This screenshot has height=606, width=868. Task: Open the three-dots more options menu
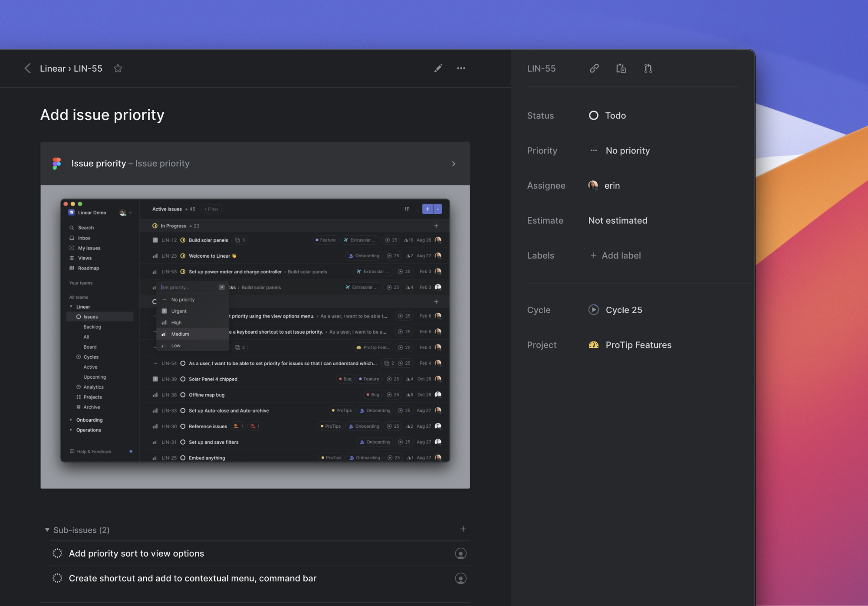(x=461, y=69)
